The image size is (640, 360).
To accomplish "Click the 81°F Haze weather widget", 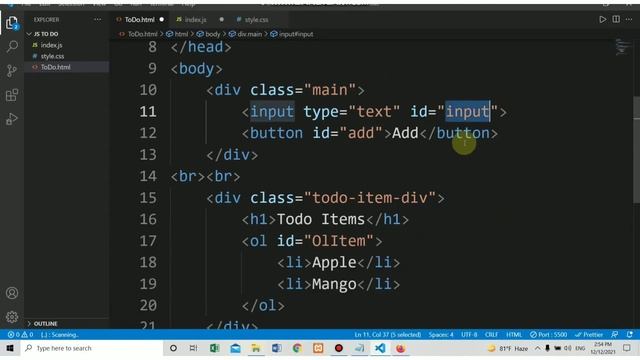I will point(508,348).
